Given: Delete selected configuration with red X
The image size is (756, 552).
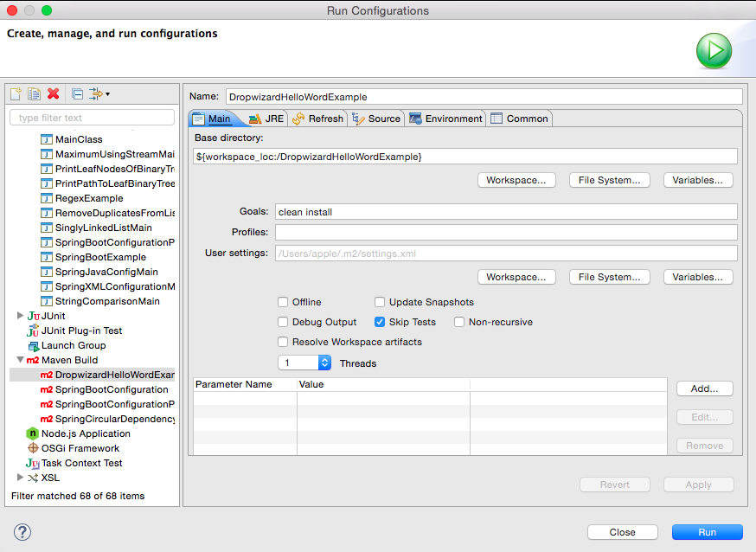Looking at the screenshot, I should coord(54,93).
